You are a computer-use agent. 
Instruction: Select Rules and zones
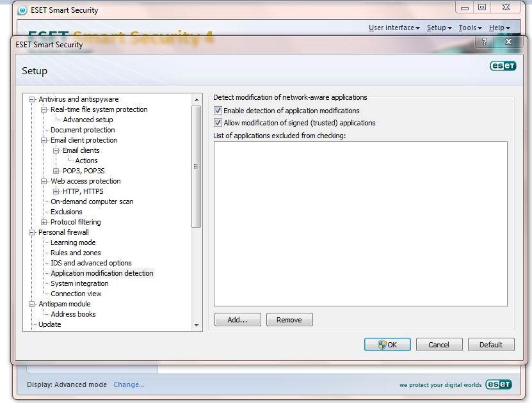click(76, 253)
